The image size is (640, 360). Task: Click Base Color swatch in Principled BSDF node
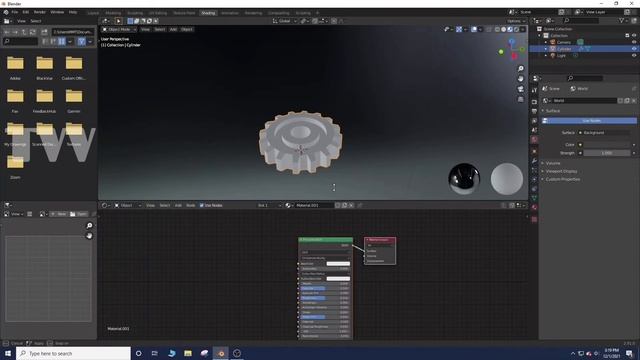pyautogui.click(x=338, y=264)
